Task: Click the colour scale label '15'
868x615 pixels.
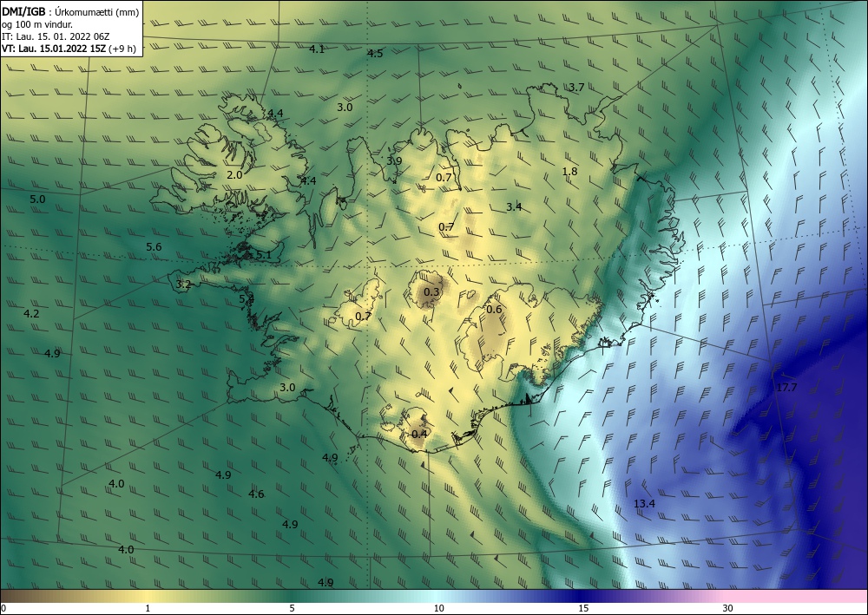Action: point(583,608)
